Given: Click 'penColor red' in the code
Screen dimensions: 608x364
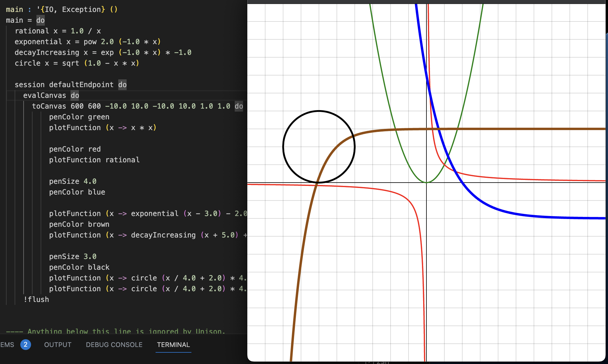Looking at the screenshot, I should 75,149.
